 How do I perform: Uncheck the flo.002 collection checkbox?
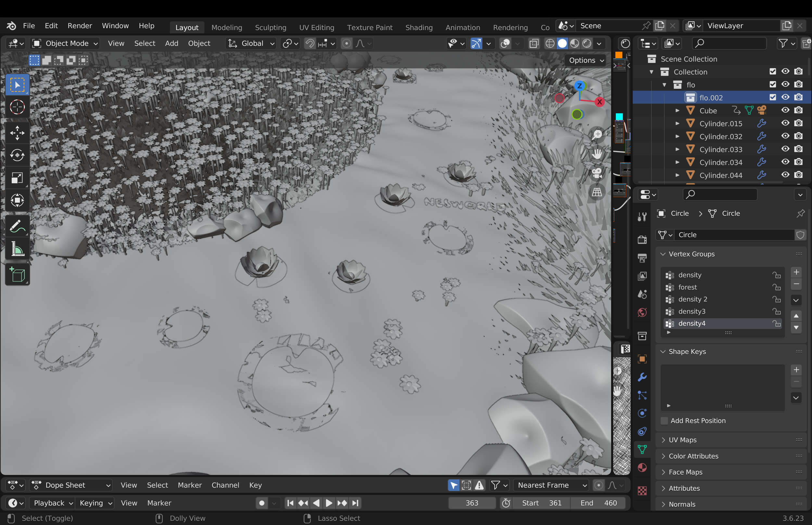772,97
